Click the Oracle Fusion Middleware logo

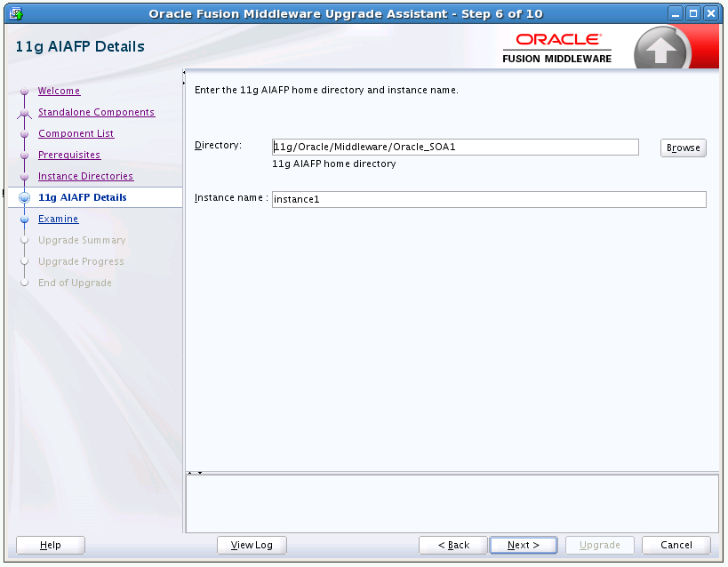coord(557,48)
